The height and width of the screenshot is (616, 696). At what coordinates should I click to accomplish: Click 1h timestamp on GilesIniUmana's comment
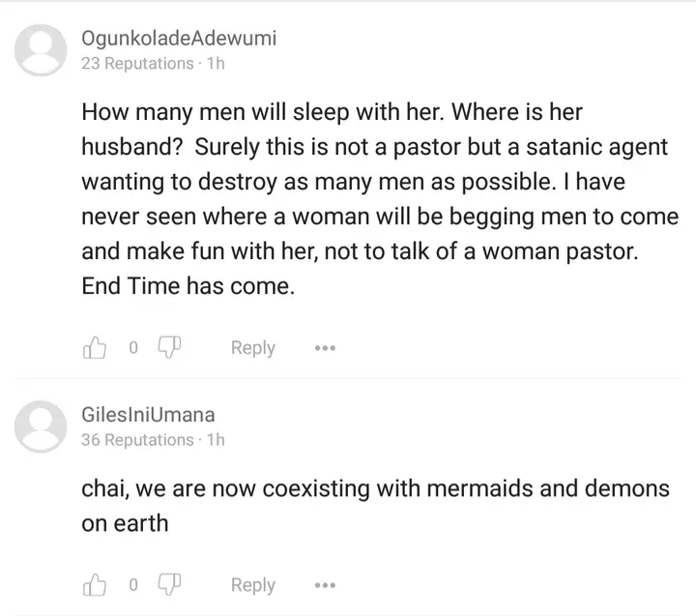click(216, 440)
